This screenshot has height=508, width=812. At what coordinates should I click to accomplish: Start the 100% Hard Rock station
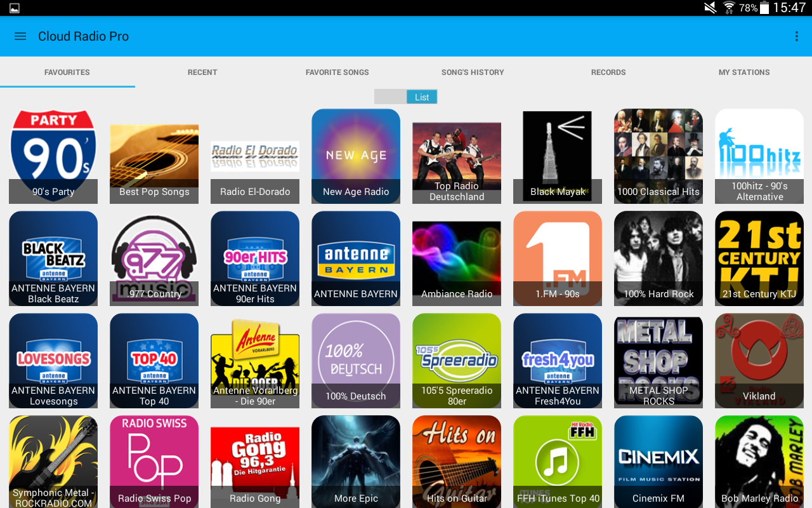point(658,258)
